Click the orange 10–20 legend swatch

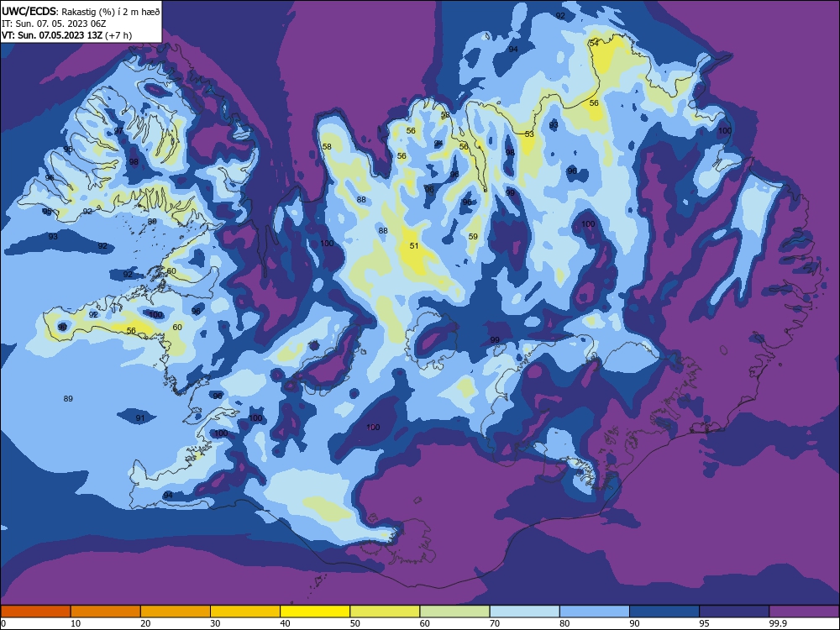point(106,612)
